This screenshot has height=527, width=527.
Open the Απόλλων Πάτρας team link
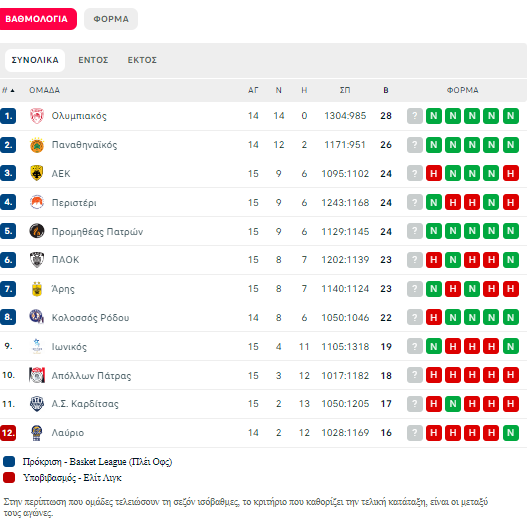91,375
